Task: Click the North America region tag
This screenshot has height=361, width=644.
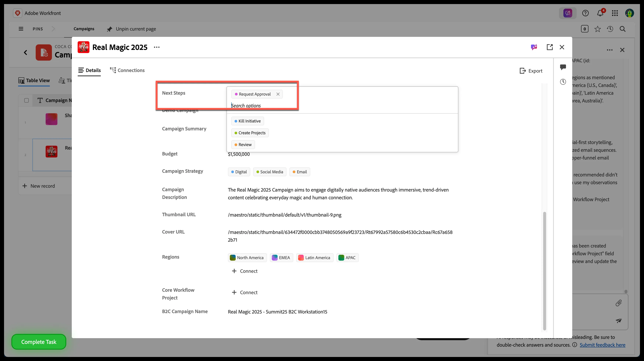Action: tap(247, 258)
